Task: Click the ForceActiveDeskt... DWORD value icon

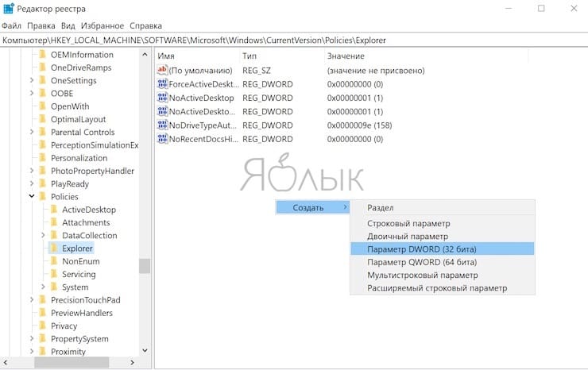Action: click(x=162, y=84)
